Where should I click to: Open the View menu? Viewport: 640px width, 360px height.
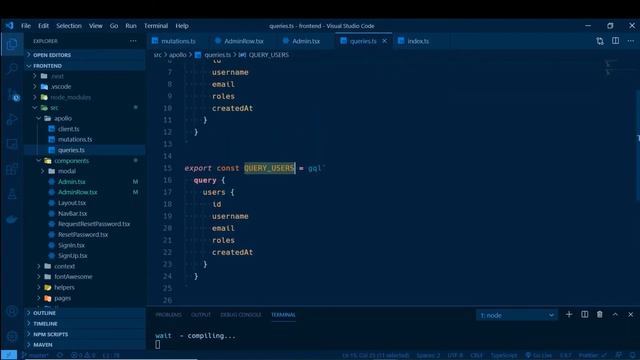(96, 26)
